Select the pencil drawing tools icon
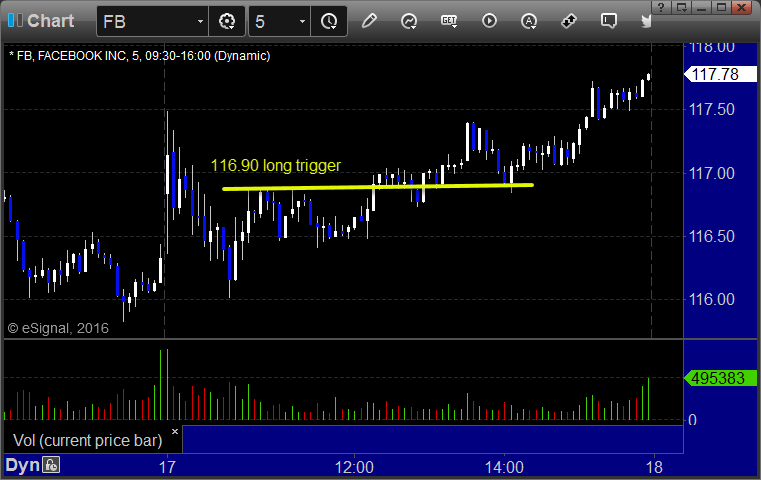 click(x=369, y=21)
